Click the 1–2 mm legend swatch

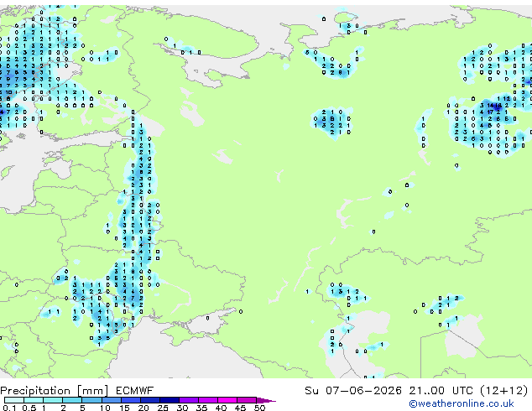coord(53,400)
